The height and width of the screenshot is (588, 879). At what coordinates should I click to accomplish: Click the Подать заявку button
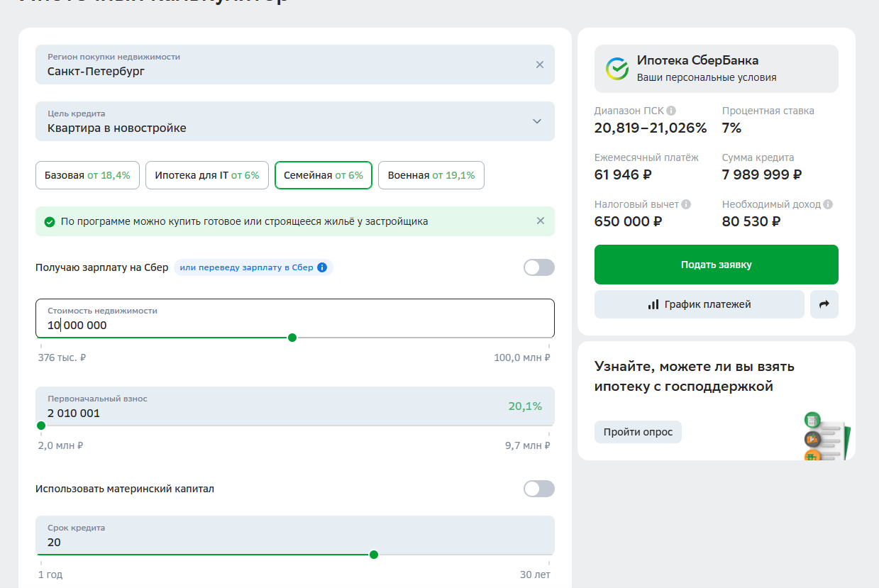coord(717,265)
